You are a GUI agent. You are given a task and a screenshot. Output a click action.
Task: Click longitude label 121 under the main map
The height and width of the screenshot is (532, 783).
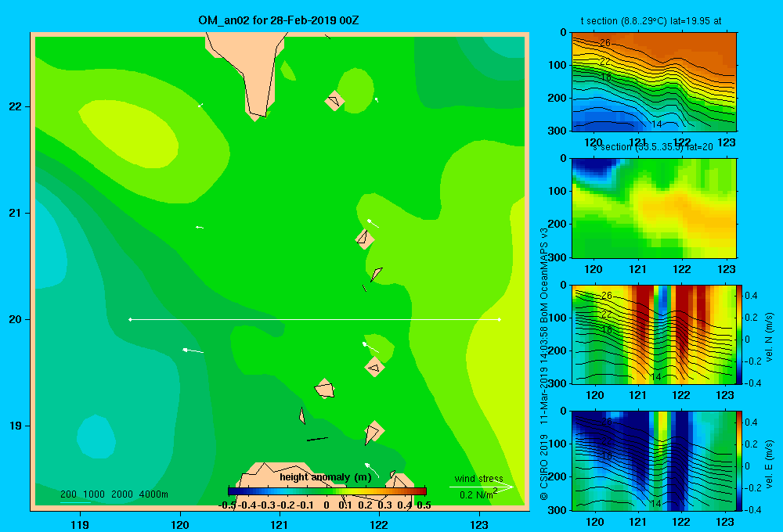(280, 524)
